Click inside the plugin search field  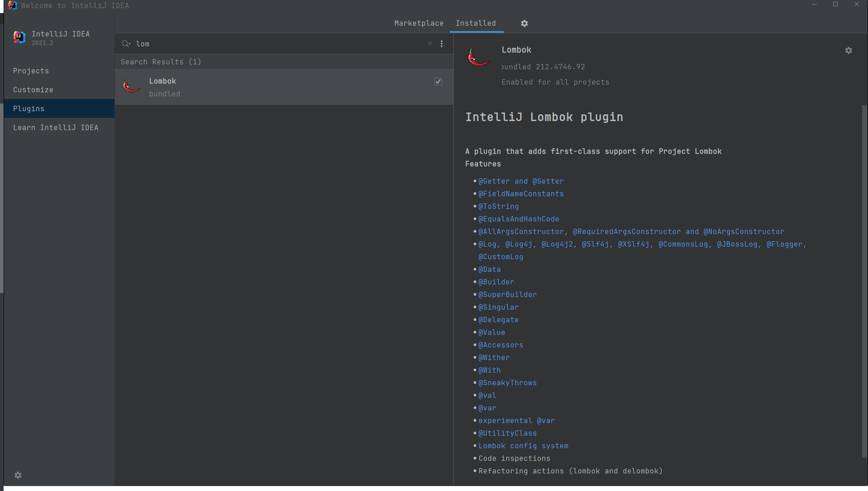tap(279, 44)
